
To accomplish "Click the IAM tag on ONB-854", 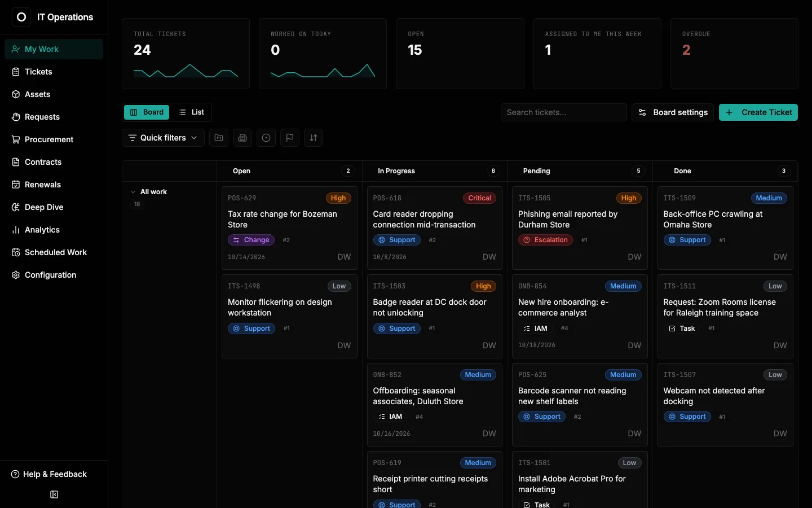I will tap(535, 329).
